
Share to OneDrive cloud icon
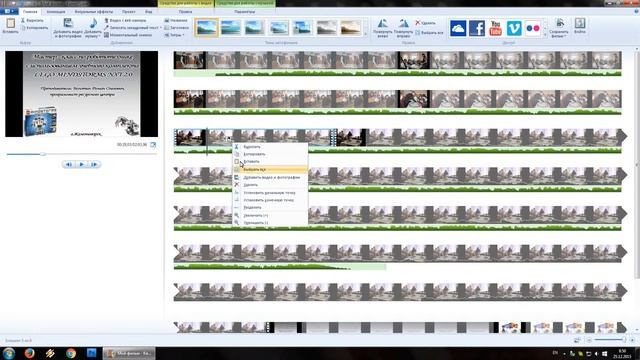pos(458,28)
